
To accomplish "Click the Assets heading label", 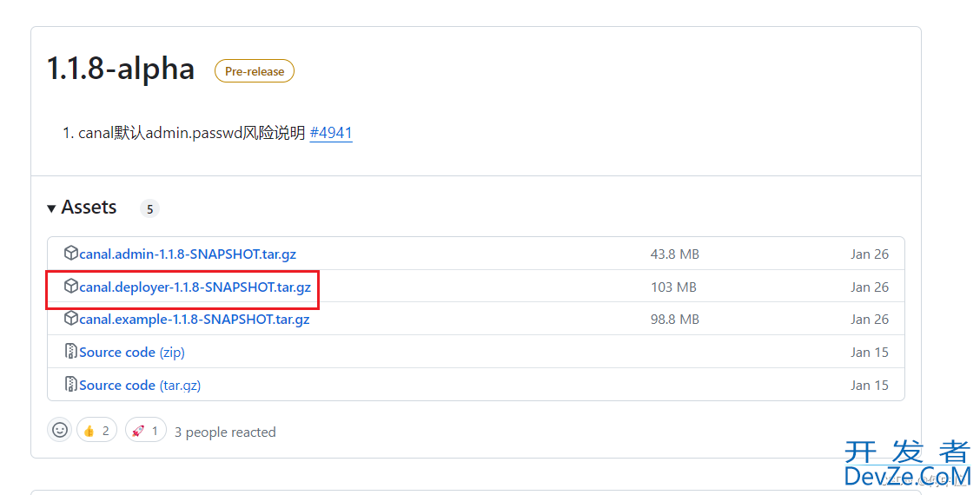I will [89, 207].
